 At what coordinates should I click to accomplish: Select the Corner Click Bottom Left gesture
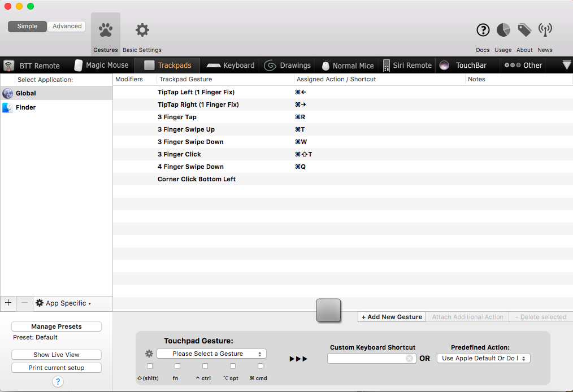click(342, 179)
